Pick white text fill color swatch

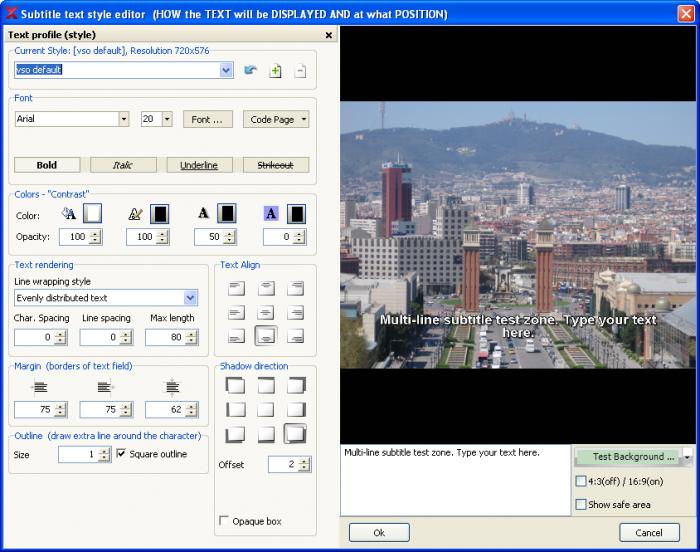click(x=92, y=213)
